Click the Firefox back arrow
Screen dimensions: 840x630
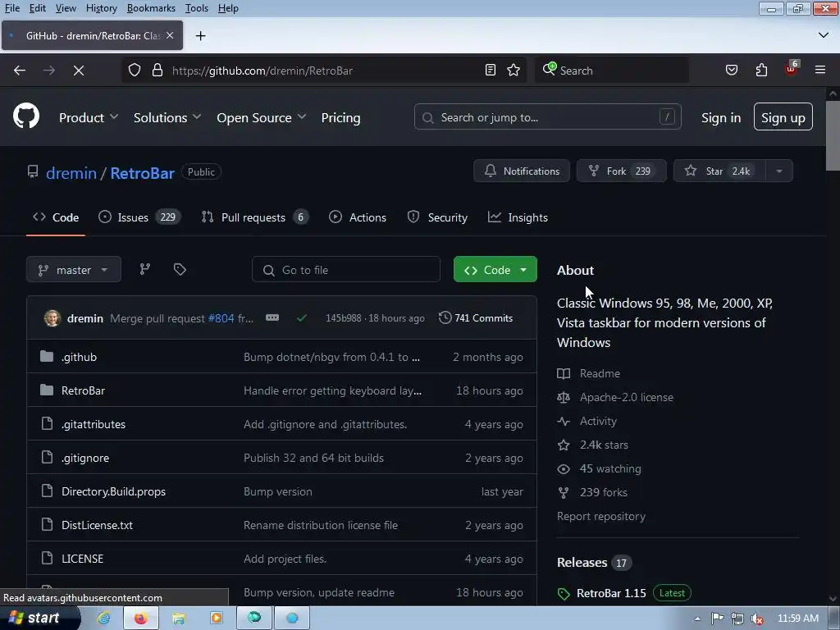[20, 71]
